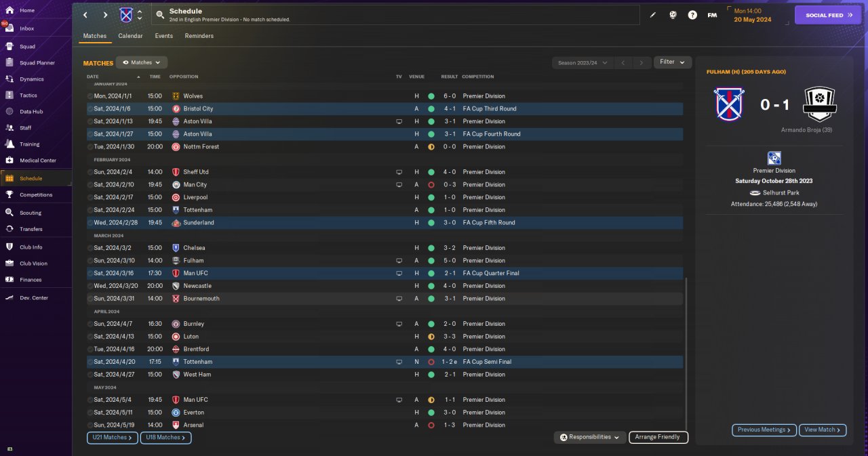
Task: Open the Staff icon in sidebar
Action: click(9, 127)
